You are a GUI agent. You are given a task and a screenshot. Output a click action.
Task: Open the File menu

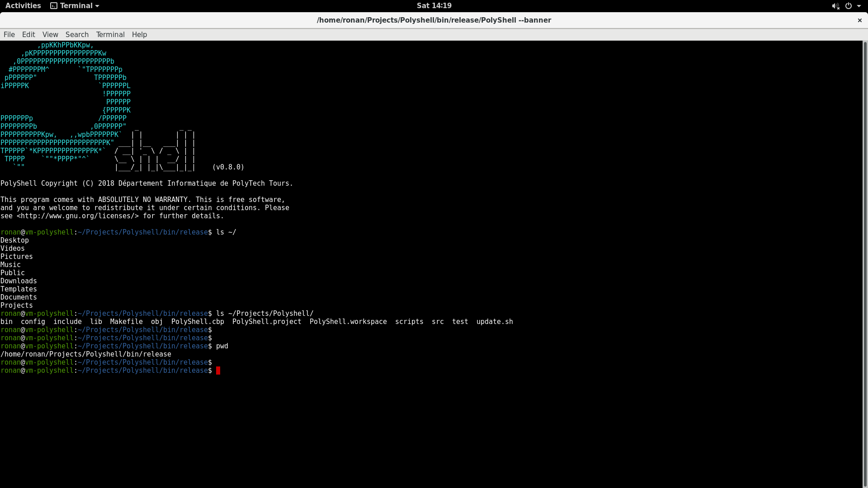9,34
